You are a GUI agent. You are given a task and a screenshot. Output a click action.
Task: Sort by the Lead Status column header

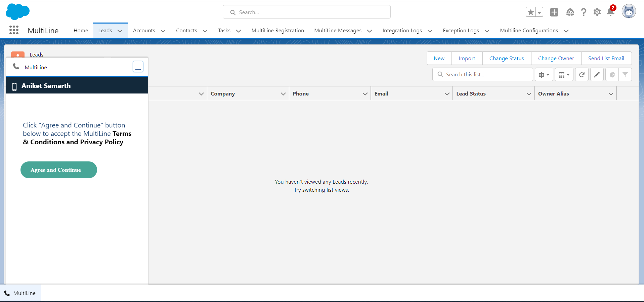pyautogui.click(x=471, y=94)
